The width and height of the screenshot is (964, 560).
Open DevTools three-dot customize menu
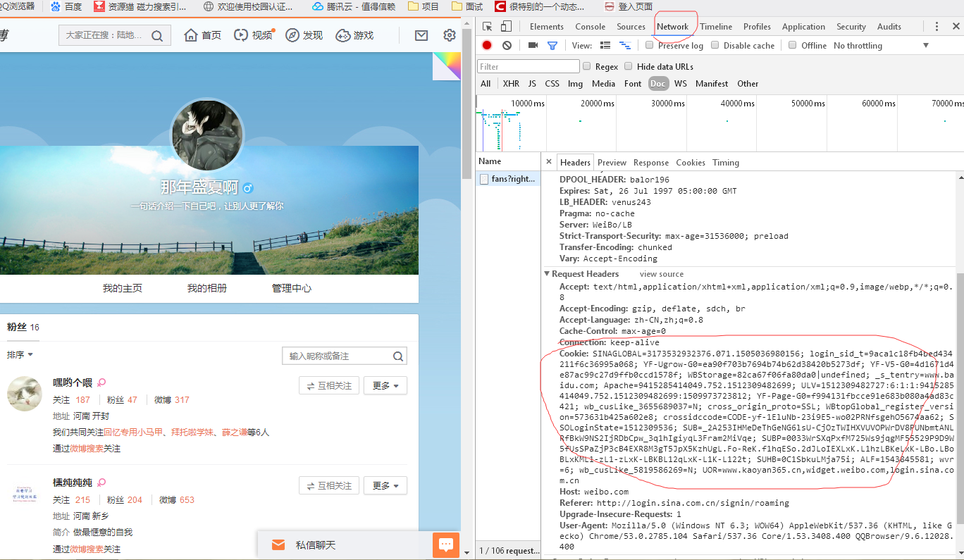(x=937, y=27)
